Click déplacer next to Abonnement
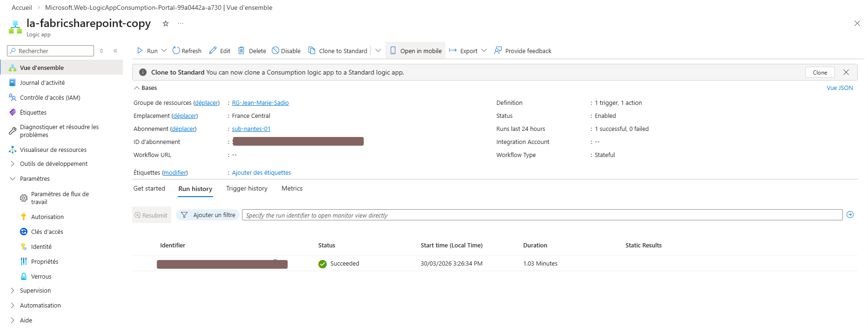 (183, 129)
